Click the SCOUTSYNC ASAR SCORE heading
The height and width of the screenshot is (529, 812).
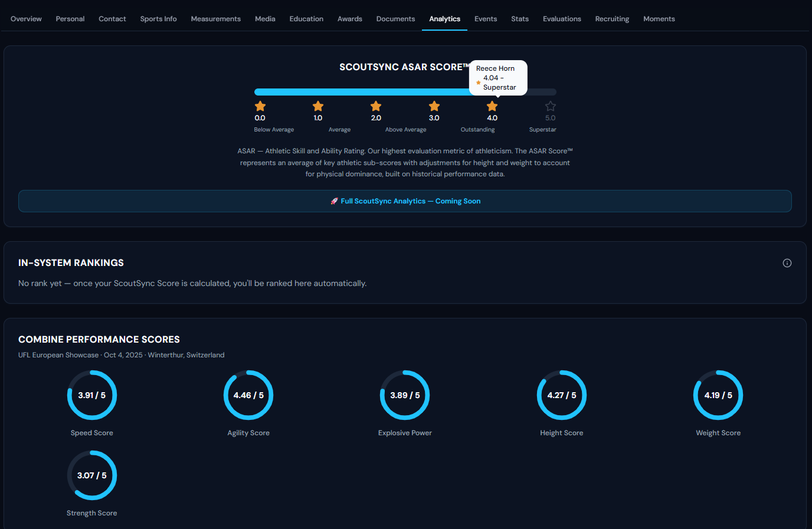[x=405, y=67]
